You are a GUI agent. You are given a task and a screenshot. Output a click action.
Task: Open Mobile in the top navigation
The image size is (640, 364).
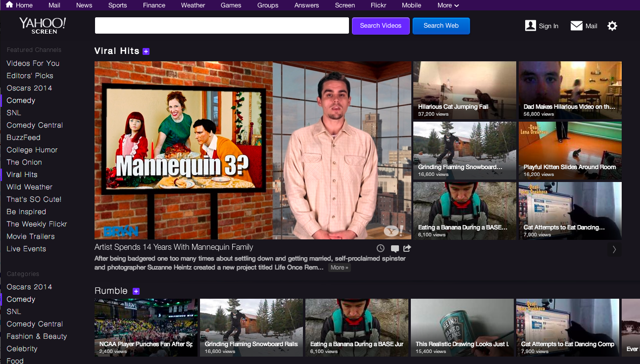[412, 5]
